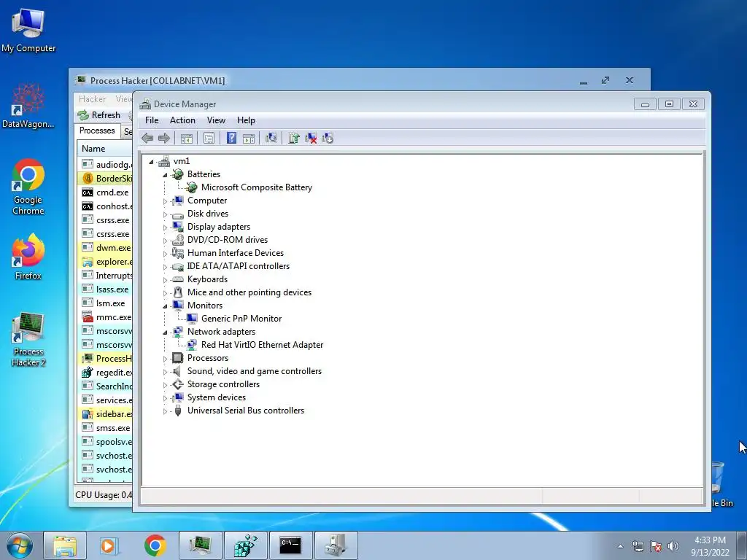Image resolution: width=747 pixels, height=560 pixels.
Task: Click the volume speaker tray icon
Action: [x=673, y=546]
